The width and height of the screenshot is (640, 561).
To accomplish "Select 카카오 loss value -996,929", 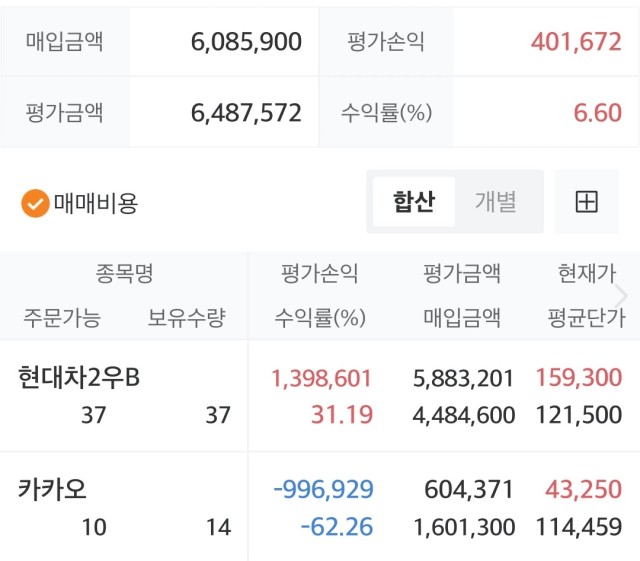I will 323,489.
